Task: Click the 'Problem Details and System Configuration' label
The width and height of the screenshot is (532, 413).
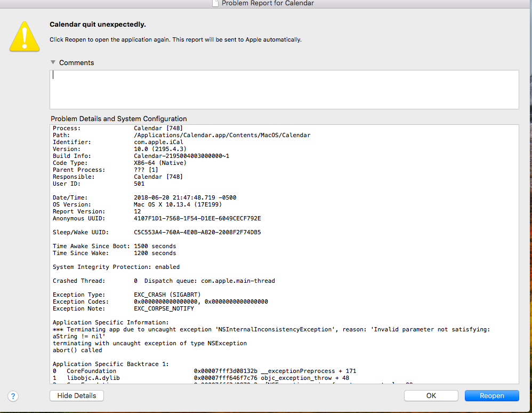Action: point(119,119)
